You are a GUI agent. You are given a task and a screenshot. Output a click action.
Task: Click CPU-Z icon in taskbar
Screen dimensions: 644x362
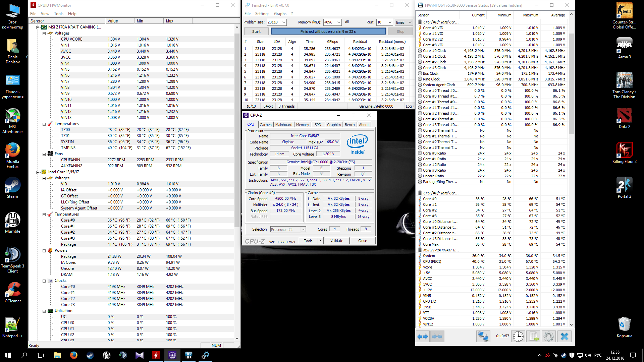172,355
